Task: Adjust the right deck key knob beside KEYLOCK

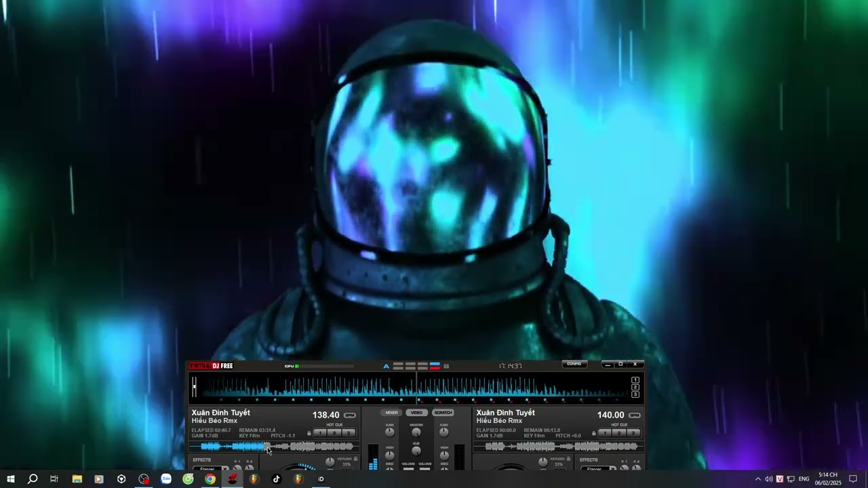Action: point(543,462)
